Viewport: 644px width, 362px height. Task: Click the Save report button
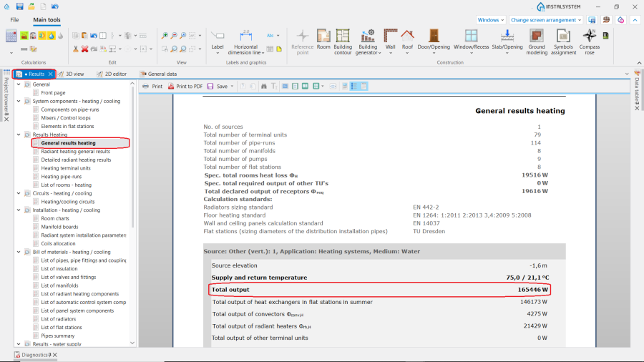218,86
